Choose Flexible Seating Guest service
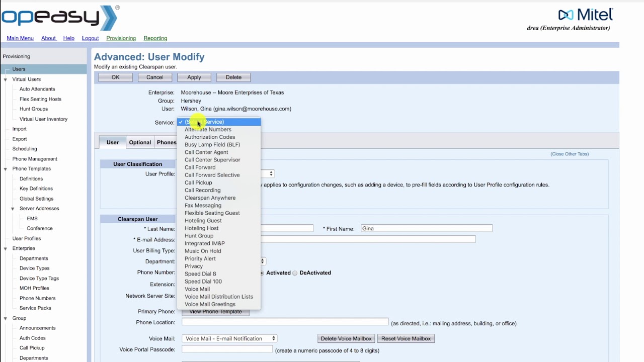This screenshot has height=362, width=644. coord(219,213)
